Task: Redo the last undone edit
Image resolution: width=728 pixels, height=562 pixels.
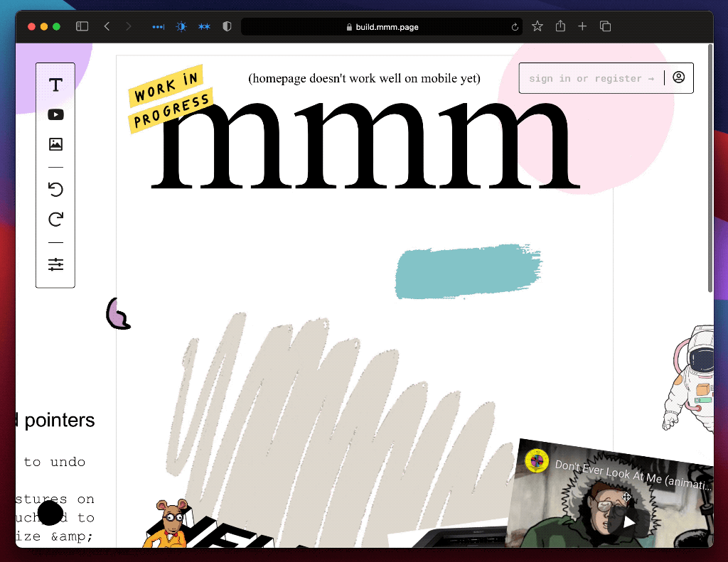Action: (55, 219)
